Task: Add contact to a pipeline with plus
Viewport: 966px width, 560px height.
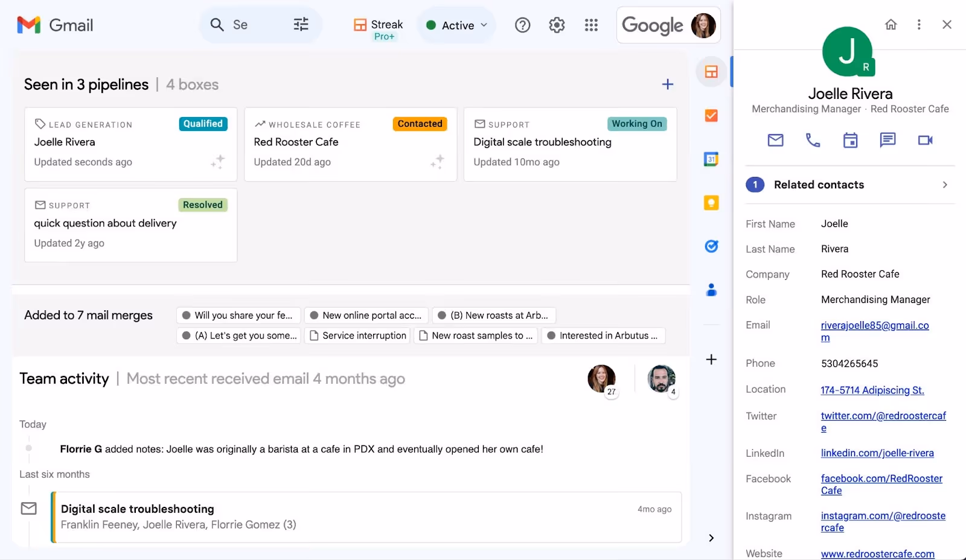Action: [x=667, y=84]
